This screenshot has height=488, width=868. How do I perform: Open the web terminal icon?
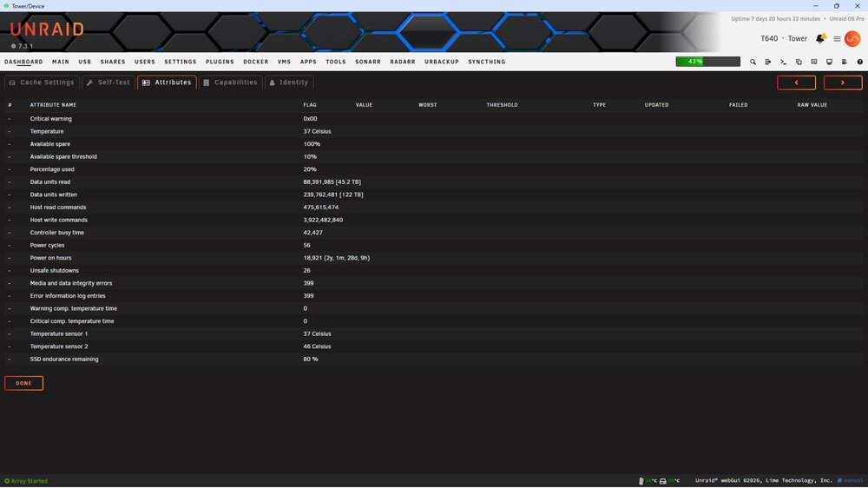pos(783,62)
